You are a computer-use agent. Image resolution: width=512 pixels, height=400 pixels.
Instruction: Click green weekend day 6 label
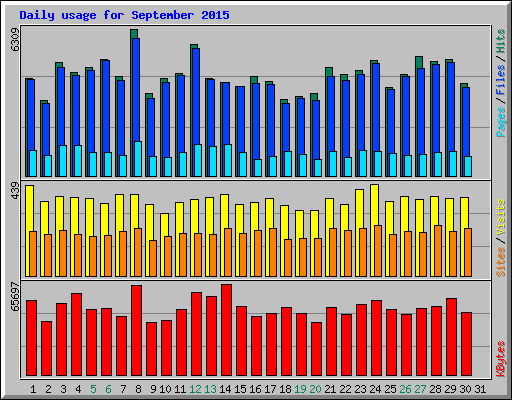pos(108,389)
